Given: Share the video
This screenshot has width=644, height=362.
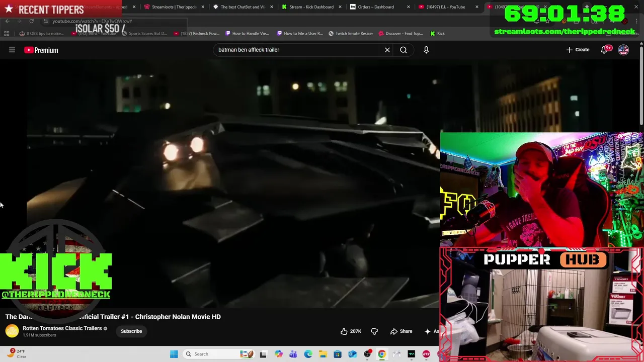Looking at the screenshot, I should pos(401,331).
